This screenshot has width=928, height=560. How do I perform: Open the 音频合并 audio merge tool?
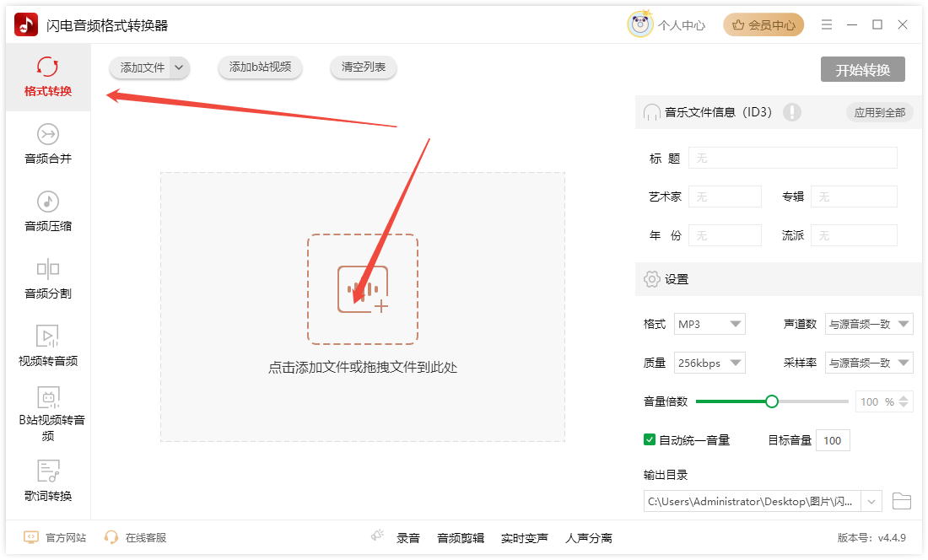click(48, 144)
